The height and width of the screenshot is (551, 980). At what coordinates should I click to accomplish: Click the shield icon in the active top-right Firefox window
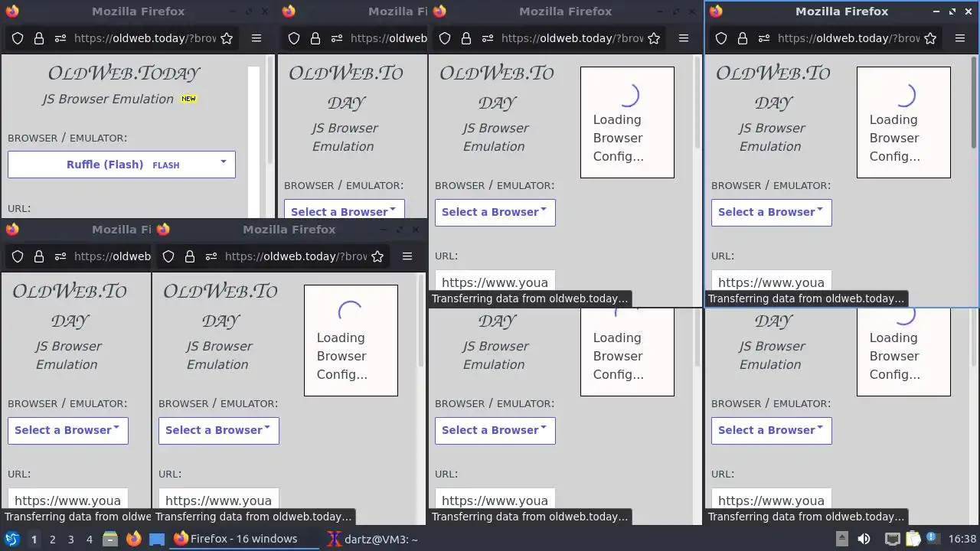coord(721,38)
